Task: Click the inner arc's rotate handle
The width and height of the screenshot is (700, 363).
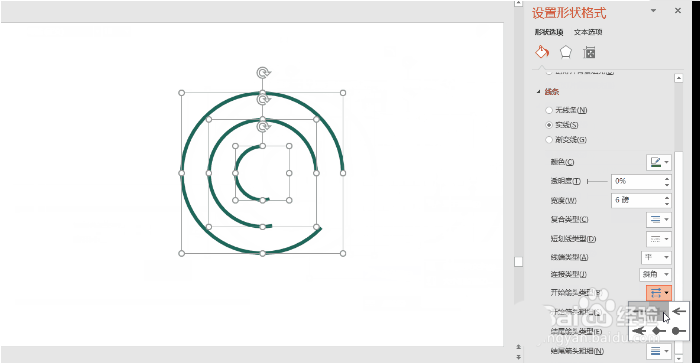Action: (x=263, y=127)
